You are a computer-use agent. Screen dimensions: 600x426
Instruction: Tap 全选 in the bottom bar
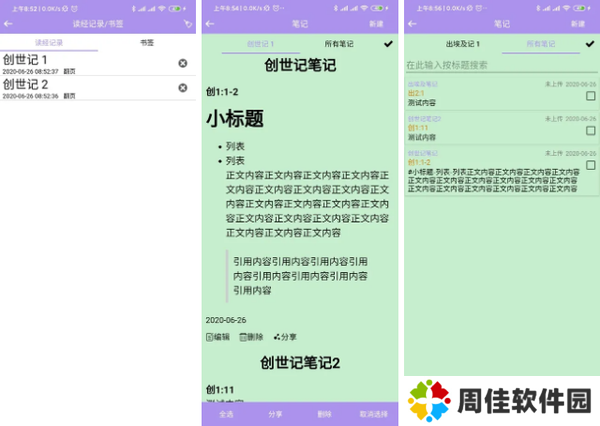tap(226, 414)
